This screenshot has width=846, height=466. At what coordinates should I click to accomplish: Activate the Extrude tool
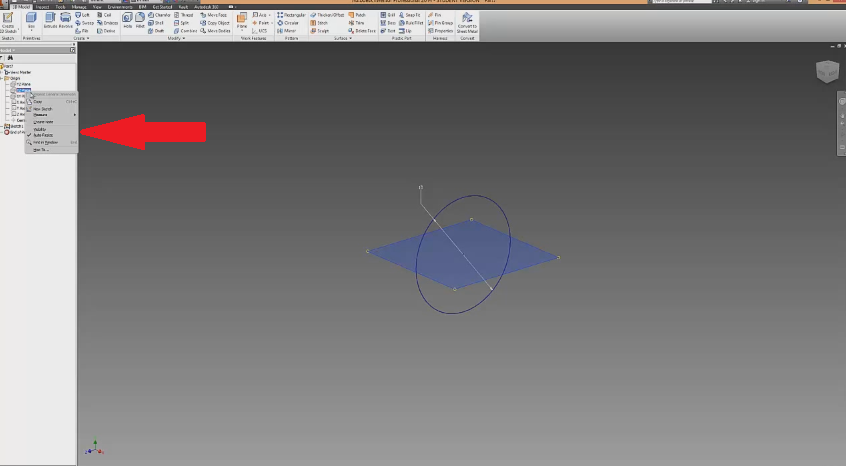[50, 20]
